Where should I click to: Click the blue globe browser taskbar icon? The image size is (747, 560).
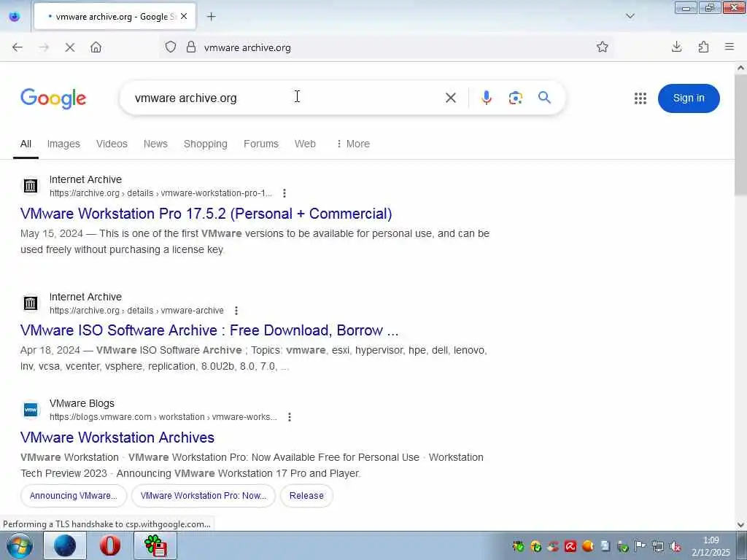[65, 545]
